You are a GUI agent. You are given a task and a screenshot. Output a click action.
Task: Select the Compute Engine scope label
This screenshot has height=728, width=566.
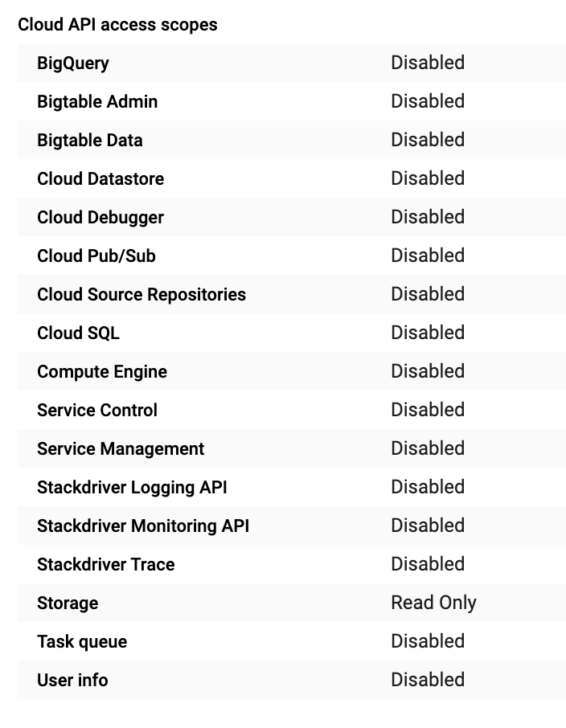point(102,371)
